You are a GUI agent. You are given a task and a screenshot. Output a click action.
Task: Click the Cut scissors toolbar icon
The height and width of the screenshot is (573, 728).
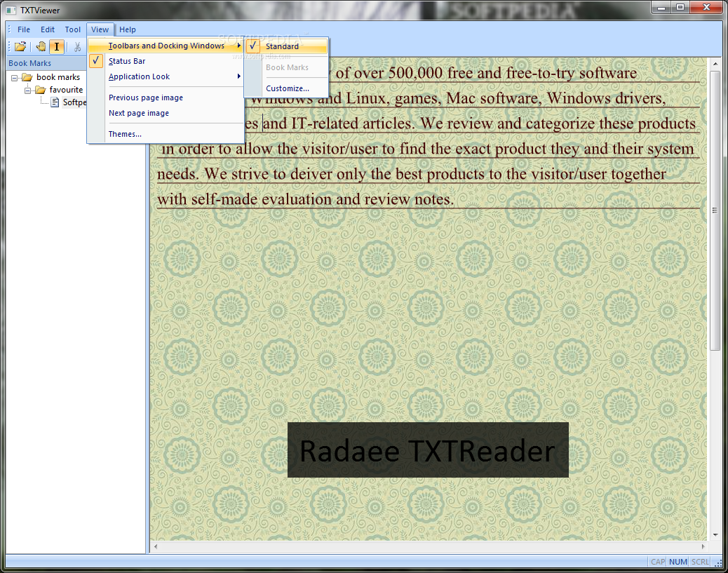(77, 46)
